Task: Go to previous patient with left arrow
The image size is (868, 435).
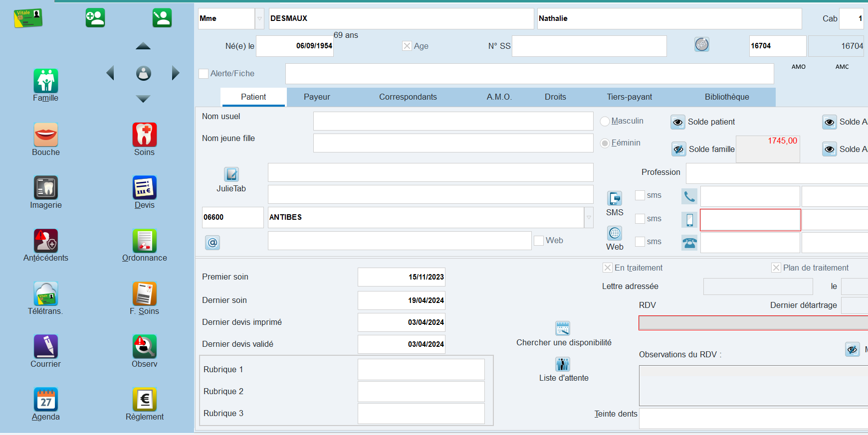Action: 110,73
